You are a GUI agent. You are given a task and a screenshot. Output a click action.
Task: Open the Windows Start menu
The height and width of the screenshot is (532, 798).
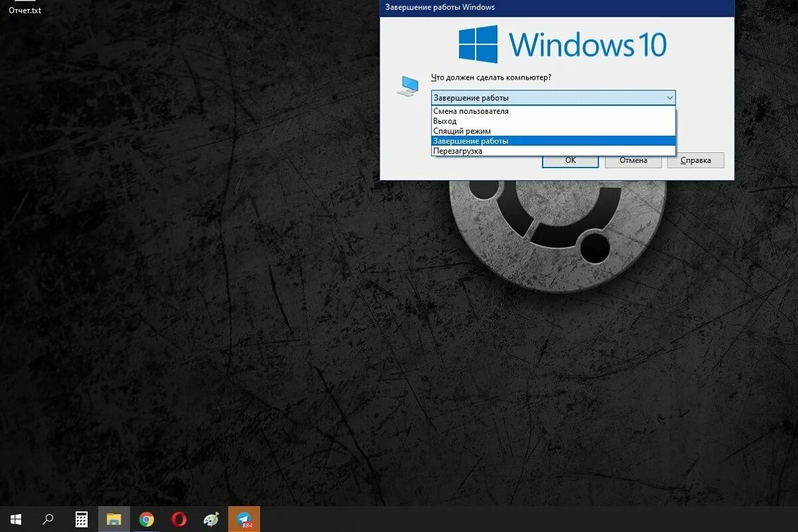(x=15, y=519)
